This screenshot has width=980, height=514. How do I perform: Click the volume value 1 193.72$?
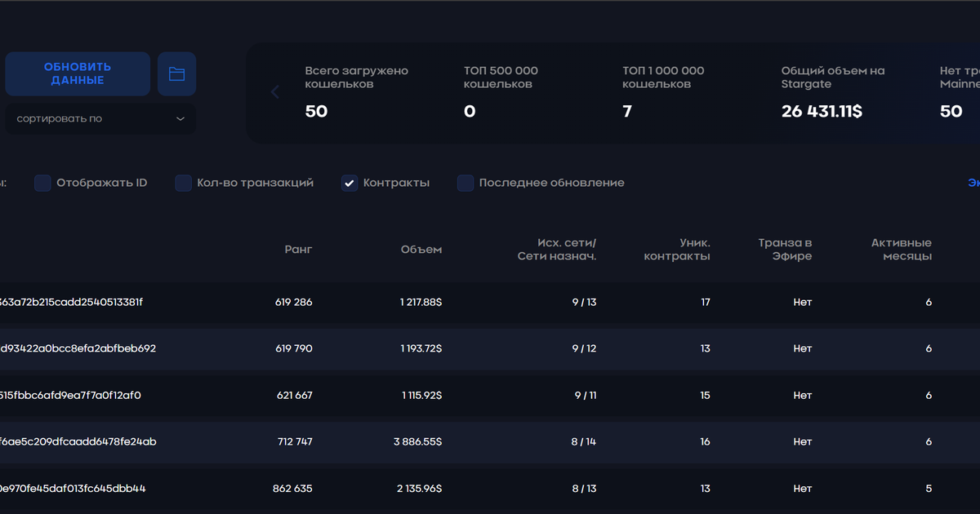point(421,349)
